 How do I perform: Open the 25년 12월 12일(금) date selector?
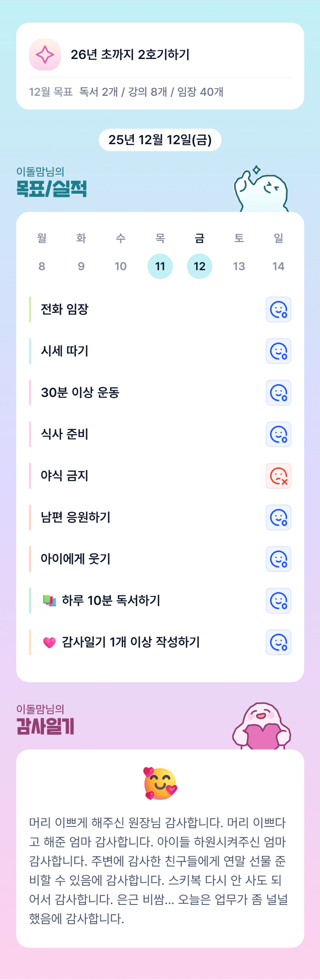160,140
